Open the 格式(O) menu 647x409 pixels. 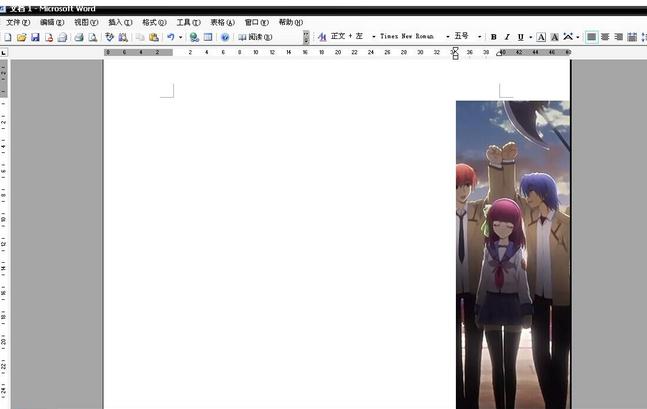(x=154, y=22)
